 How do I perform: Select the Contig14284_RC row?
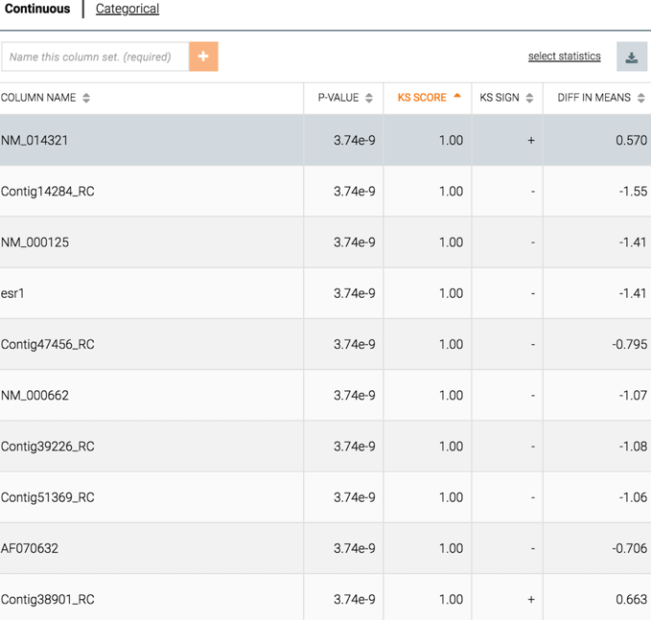tap(326, 191)
